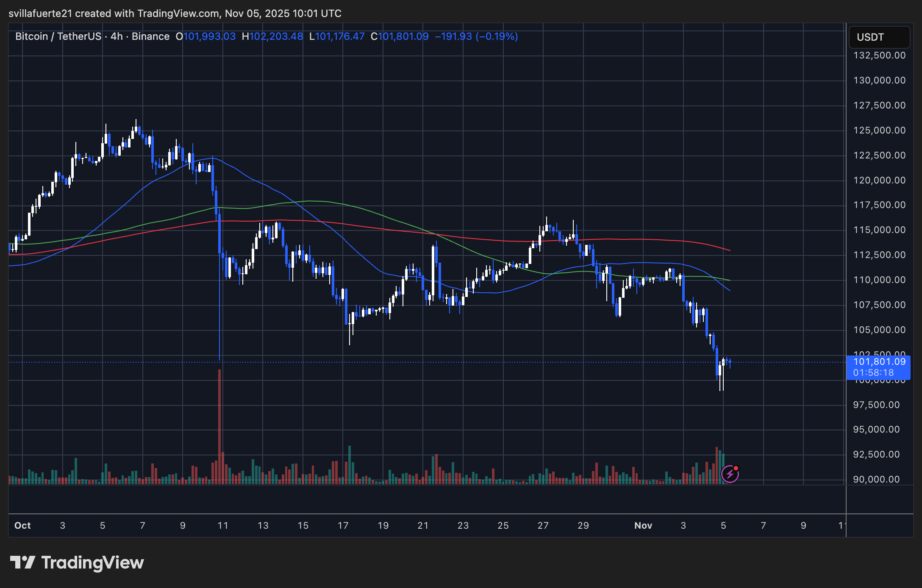Click the open value O101,993.03
This screenshot has height=588, width=922.
pos(206,36)
